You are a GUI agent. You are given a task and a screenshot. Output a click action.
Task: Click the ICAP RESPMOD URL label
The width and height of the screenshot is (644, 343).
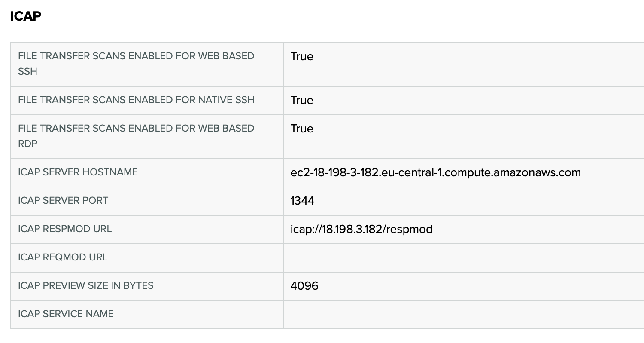(x=65, y=229)
